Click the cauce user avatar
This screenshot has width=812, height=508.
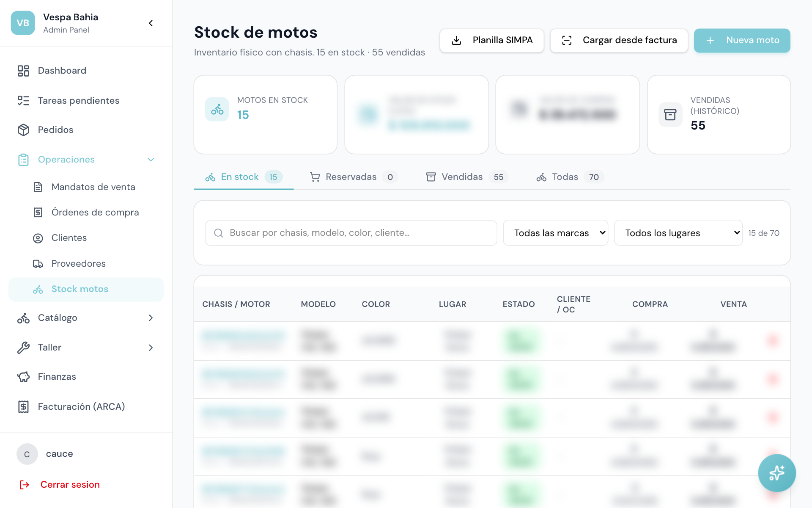pyautogui.click(x=27, y=454)
